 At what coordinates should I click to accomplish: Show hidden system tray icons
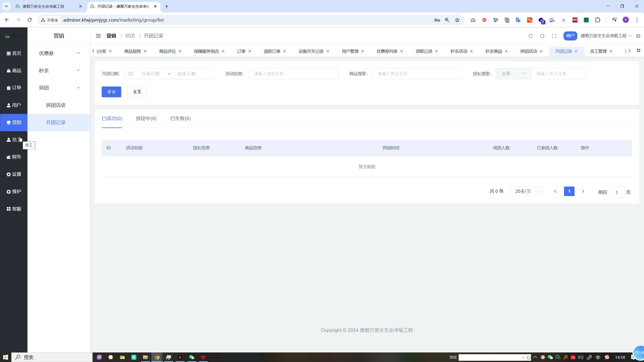point(535,357)
